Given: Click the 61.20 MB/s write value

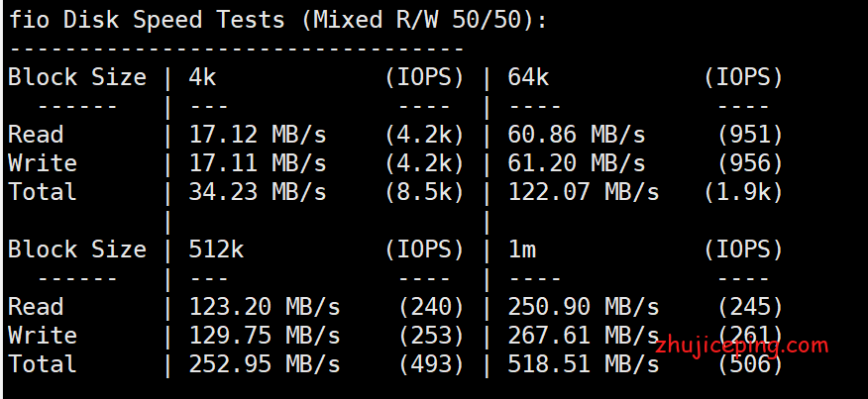Looking at the screenshot, I should (577, 163).
